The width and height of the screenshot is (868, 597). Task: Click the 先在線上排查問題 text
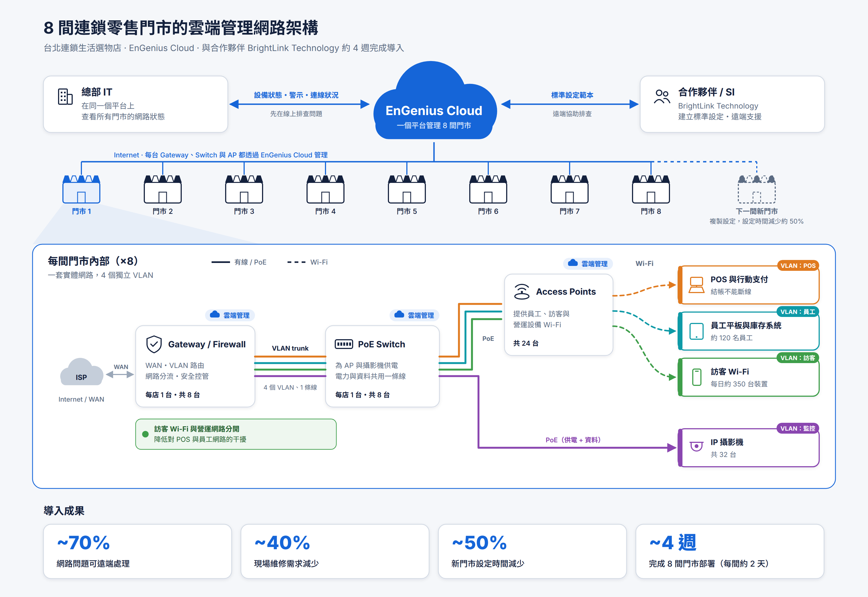[296, 114]
